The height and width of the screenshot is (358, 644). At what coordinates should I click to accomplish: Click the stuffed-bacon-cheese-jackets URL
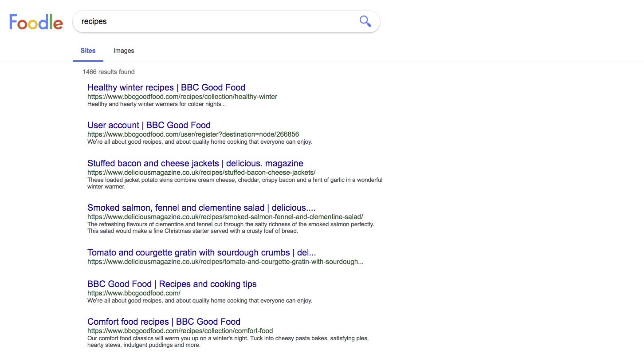coord(201,173)
